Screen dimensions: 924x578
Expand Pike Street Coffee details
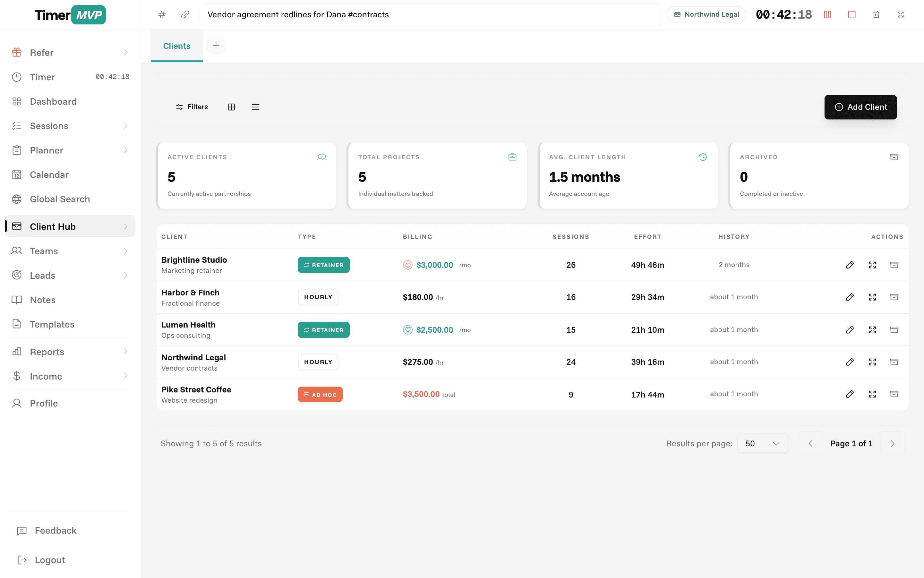click(872, 394)
